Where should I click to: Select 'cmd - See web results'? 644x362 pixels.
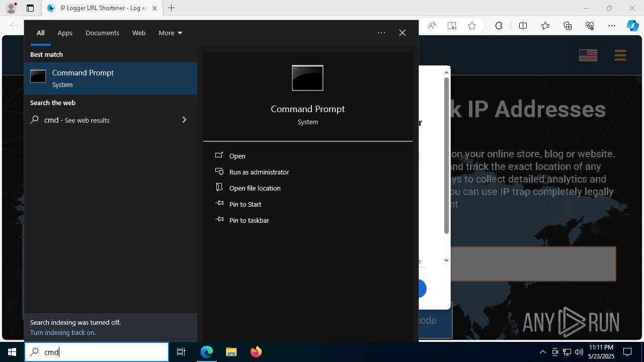[111, 120]
